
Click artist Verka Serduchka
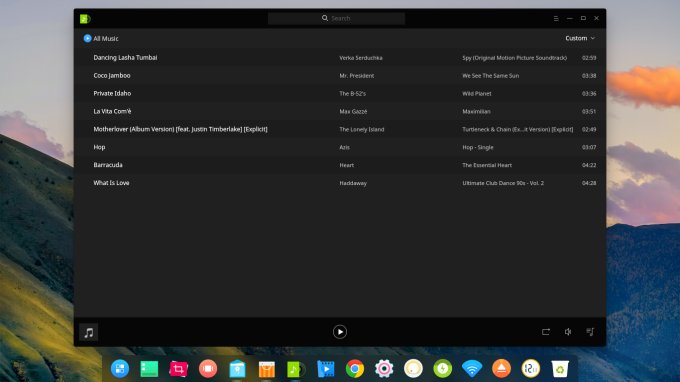(361, 58)
